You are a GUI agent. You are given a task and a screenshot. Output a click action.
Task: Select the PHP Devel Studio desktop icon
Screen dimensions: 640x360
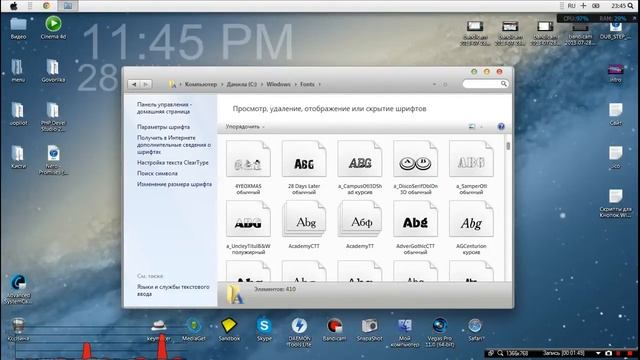tap(53, 117)
